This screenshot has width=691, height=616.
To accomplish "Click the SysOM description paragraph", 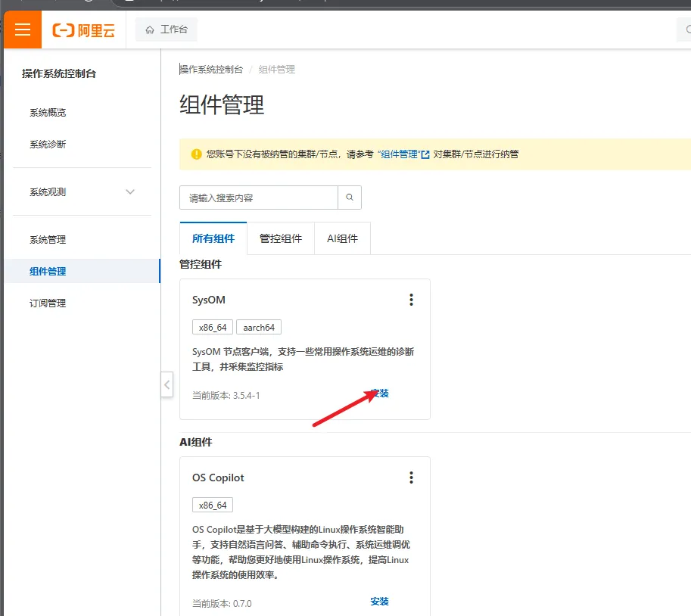I will pos(303,359).
